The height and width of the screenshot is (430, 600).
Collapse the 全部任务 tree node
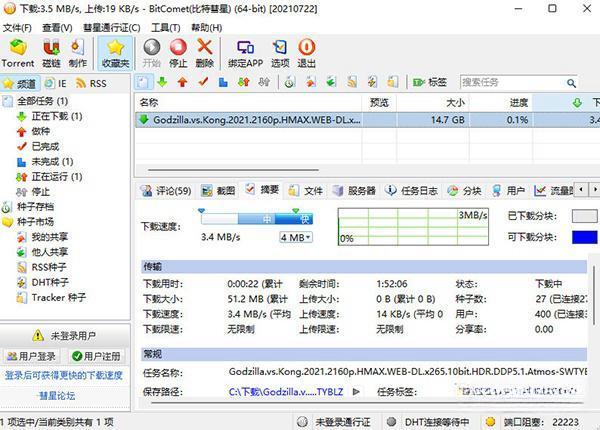point(8,101)
